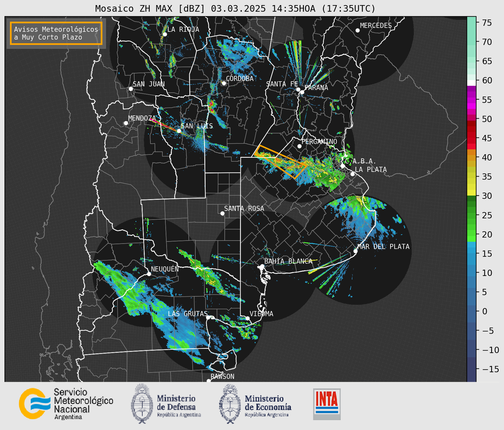504x430 pixels.
Task: Click the 40 dBZ orange band on the scale
Action: click(x=471, y=157)
